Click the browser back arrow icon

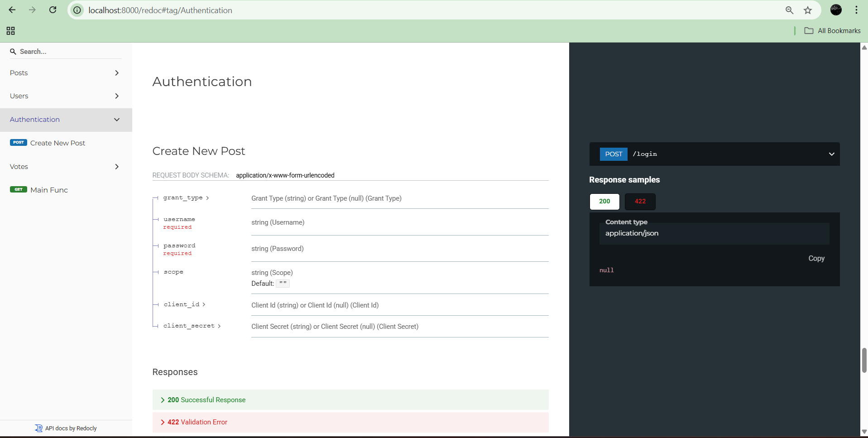tap(12, 10)
